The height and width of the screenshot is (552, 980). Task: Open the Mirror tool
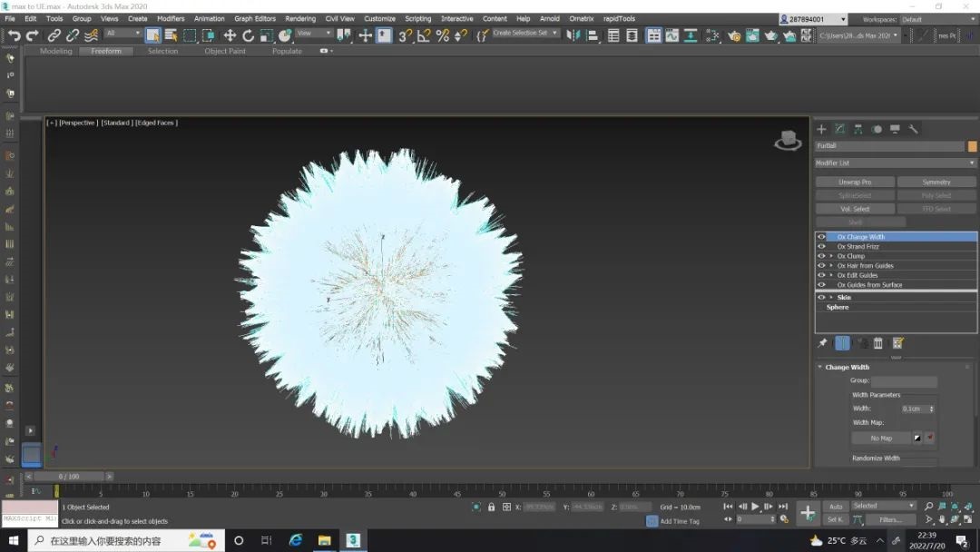coord(573,35)
